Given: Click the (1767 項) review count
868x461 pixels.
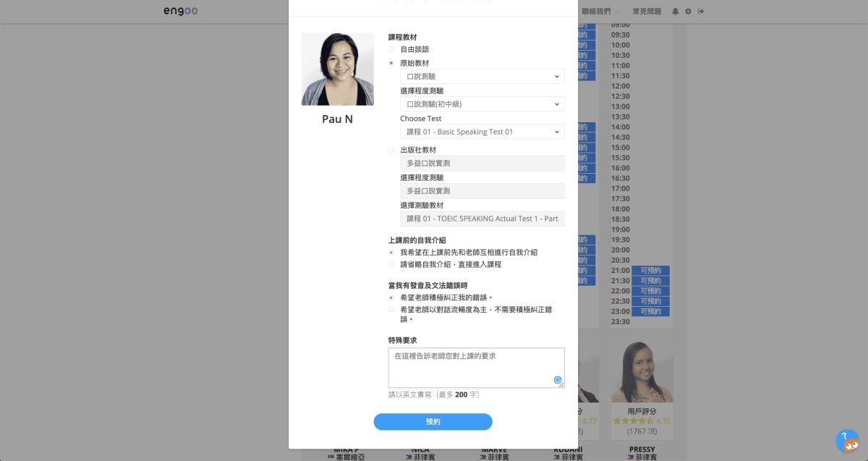Looking at the screenshot, I should pos(642,432).
